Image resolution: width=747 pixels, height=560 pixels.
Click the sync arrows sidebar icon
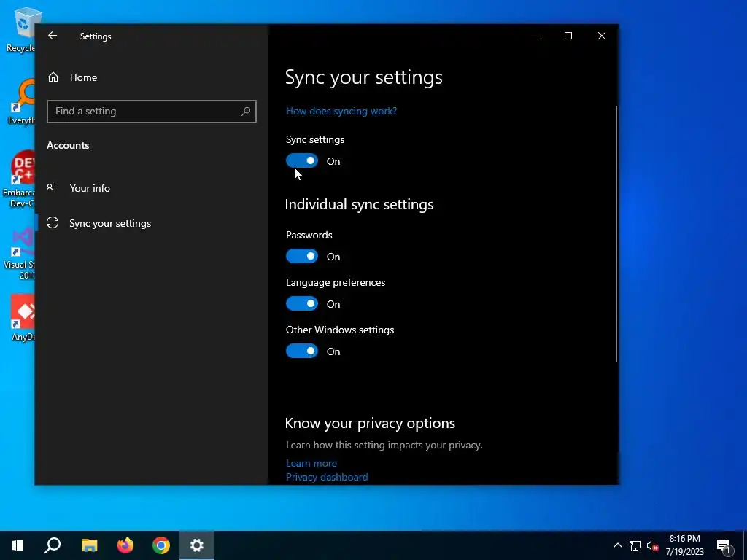point(53,223)
